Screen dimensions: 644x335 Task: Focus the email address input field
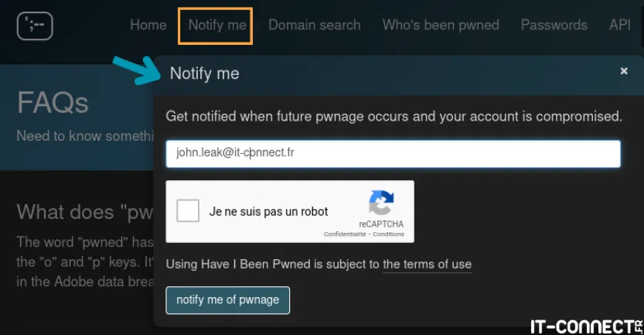[393, 153]
